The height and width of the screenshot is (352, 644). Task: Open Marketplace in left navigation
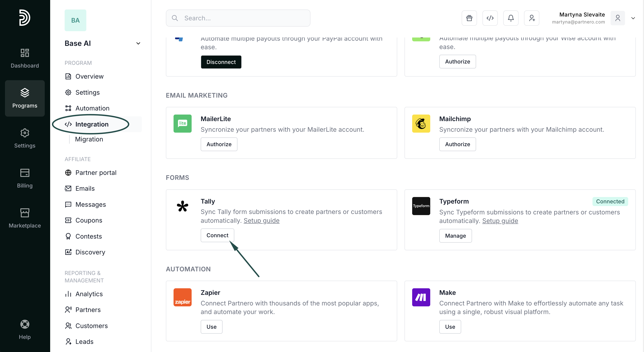[24, 218]
